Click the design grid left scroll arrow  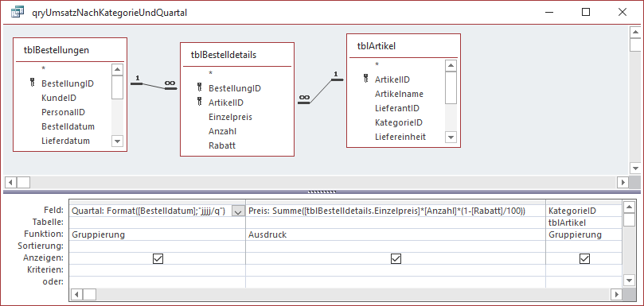click(x=77, y=294)
